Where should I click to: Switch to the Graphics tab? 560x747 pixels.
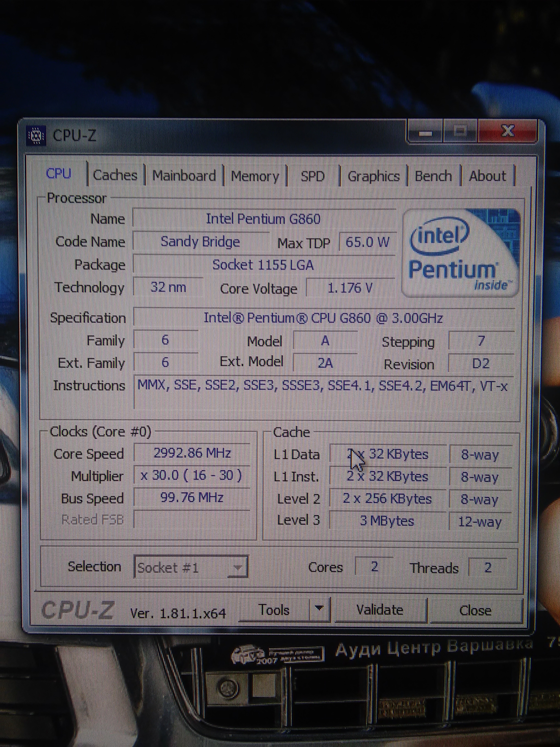(373, 176)
